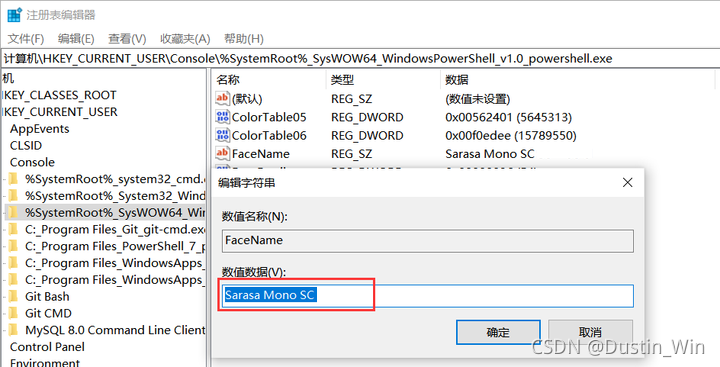The height and width of the screenshot is (367, 720).
Task: Click REG_DWORD type of ColorTable05 row
Action: [367, 117]
